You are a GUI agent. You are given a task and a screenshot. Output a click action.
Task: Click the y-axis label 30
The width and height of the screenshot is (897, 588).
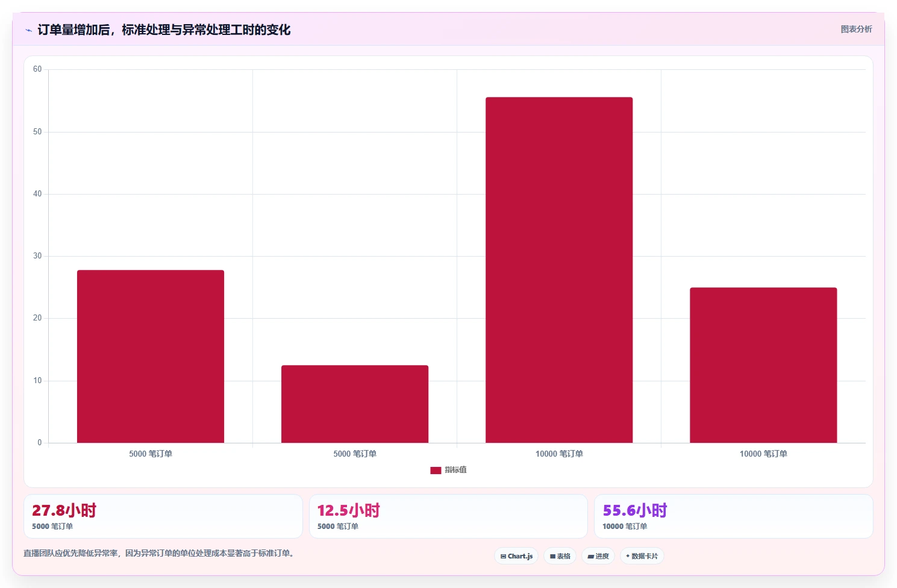pyautogui.click(x=37, y=256)
